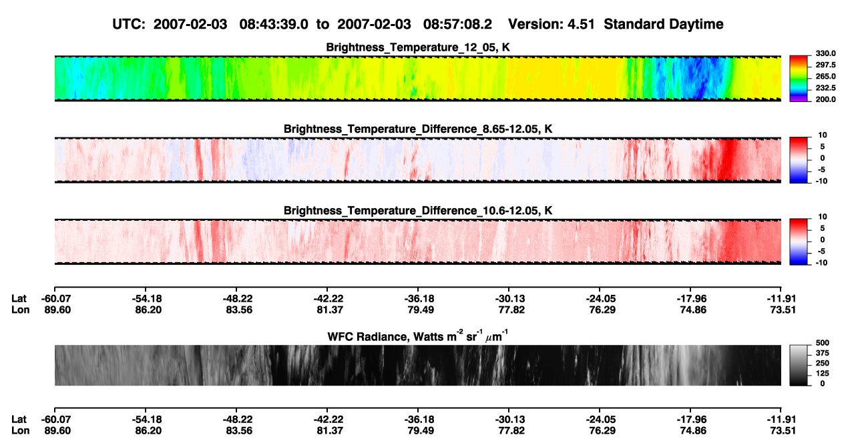Click the 10.6-12.05 temperature difference image strip
868x445 pixels.
click(x=417, y=242)
